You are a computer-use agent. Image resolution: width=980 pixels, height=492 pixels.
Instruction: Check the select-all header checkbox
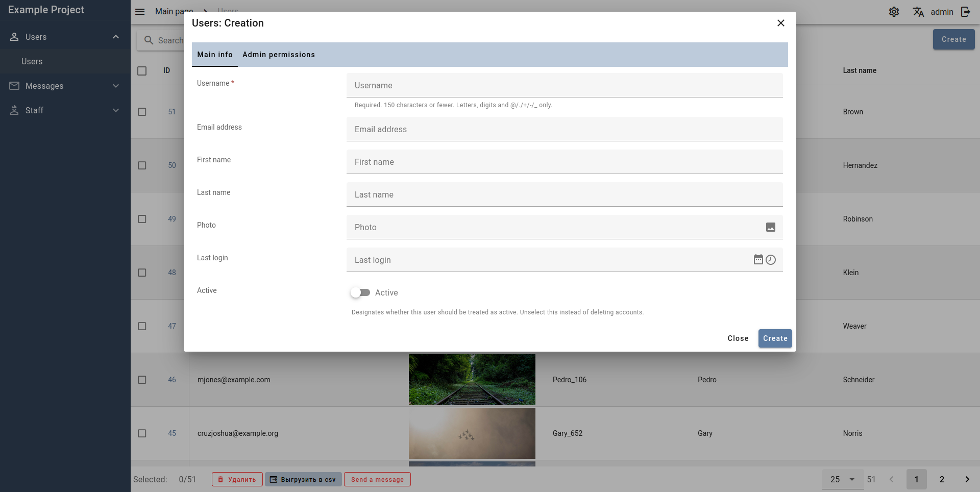142,70
